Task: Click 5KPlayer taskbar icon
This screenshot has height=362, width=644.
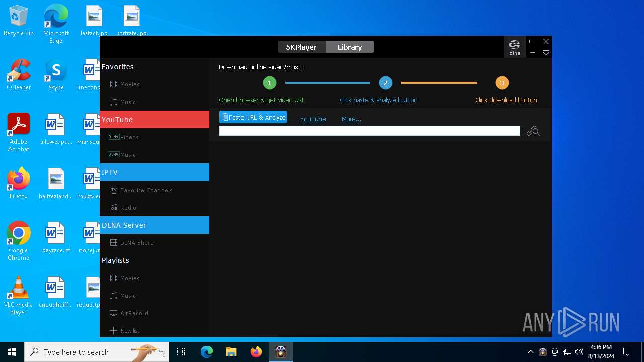Action: click(x=281, y=352)
